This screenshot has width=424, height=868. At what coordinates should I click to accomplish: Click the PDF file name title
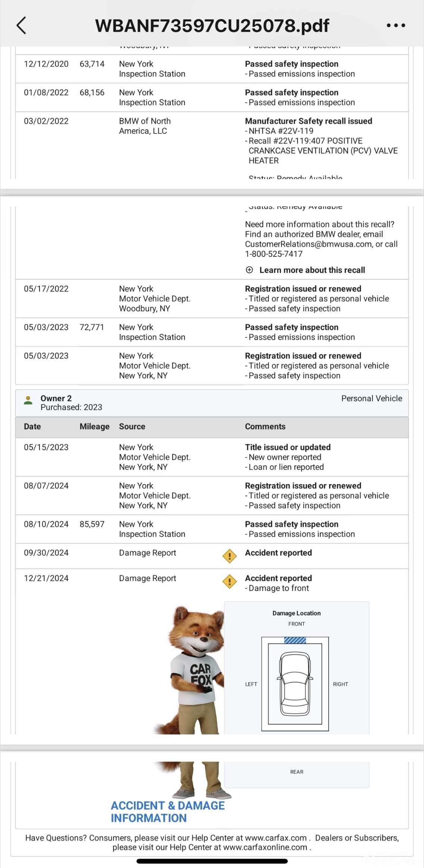[x=212, y=26]
